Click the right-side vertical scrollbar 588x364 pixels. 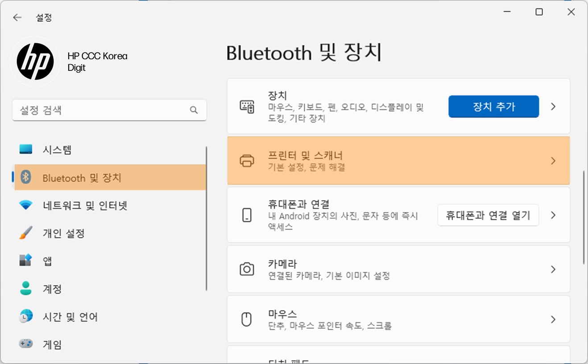pyautogui.click(x=584, y=217)
